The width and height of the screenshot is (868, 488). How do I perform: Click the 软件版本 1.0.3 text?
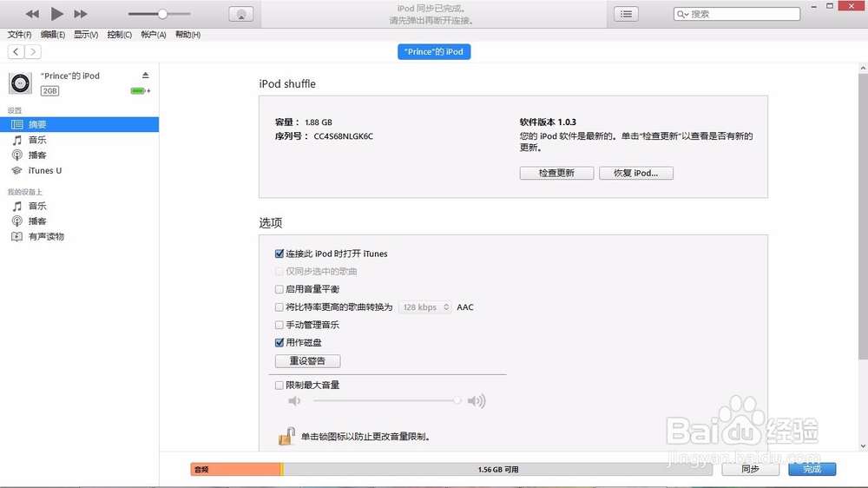(548, 122)
